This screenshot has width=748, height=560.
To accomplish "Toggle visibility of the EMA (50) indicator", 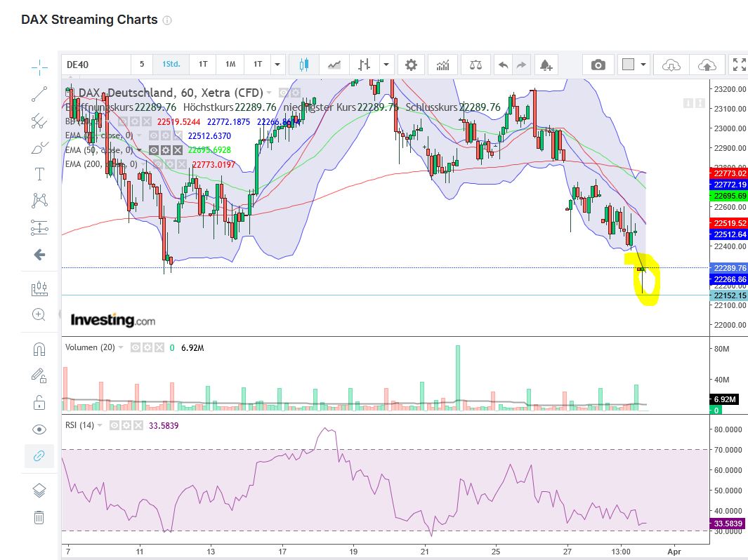I will pyautogui.click(x=154, y=149).
